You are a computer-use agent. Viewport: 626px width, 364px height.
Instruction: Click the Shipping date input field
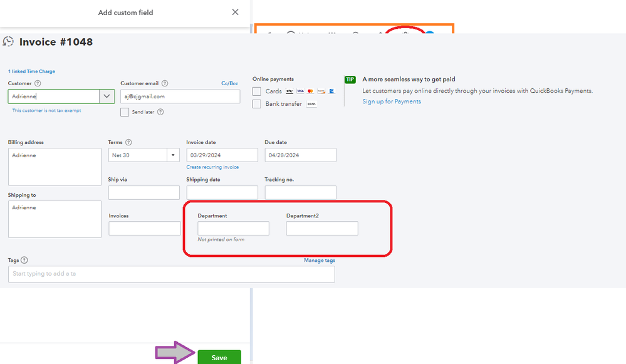[222, 192]
